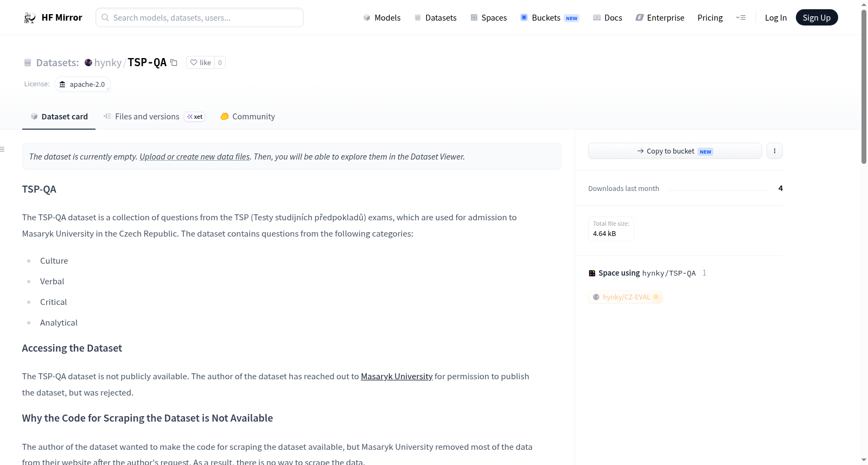The width and height of the screenshot is (868, 465).
Task: Expand the navigation overflow menu icon
Action: 741,18
